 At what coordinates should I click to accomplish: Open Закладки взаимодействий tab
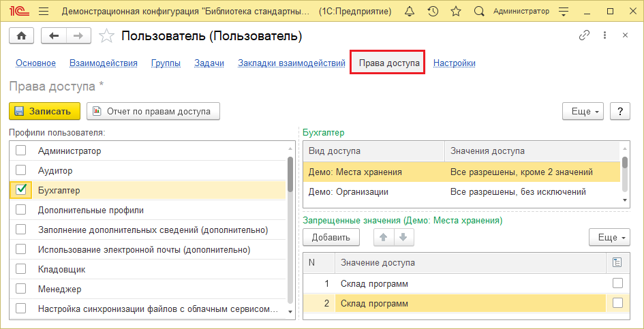tap(292, 63)
